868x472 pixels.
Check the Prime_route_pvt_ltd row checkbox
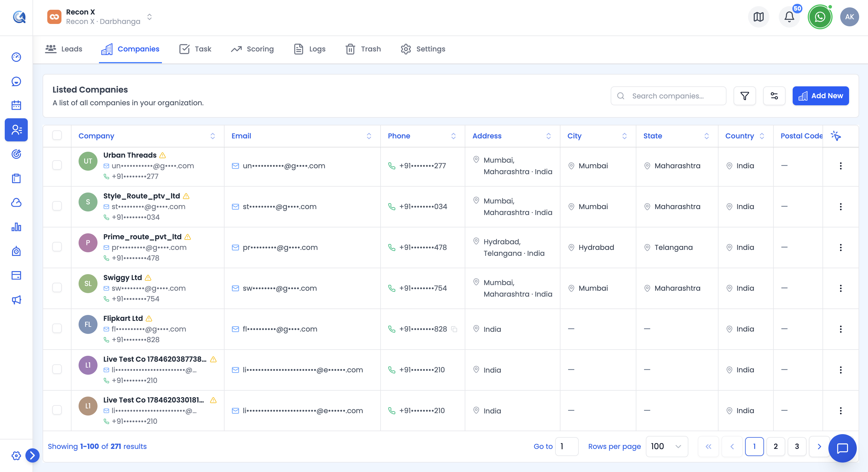tap(57, 247)
